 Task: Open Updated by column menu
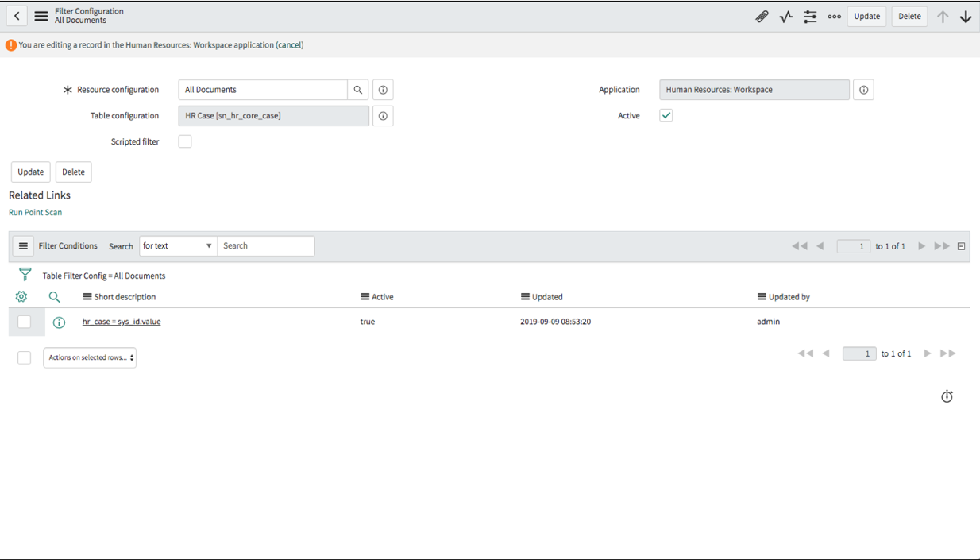click(x=762, y=297)
